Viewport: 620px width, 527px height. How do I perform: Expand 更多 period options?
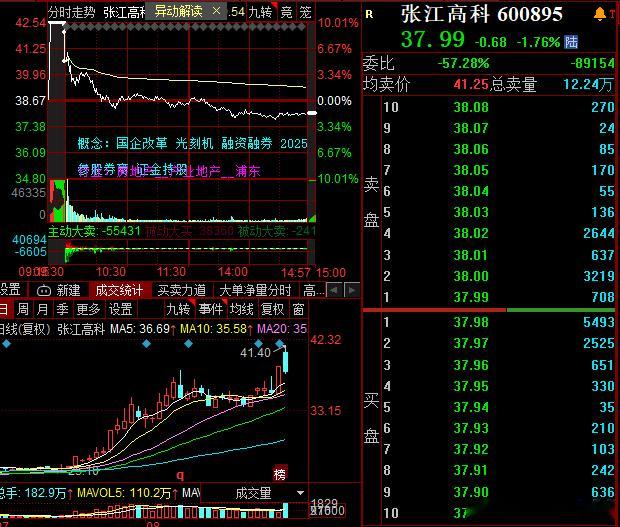click(89, 309)
